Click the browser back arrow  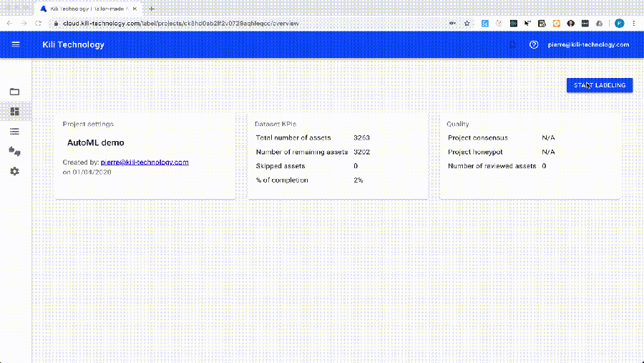point(9,24)
